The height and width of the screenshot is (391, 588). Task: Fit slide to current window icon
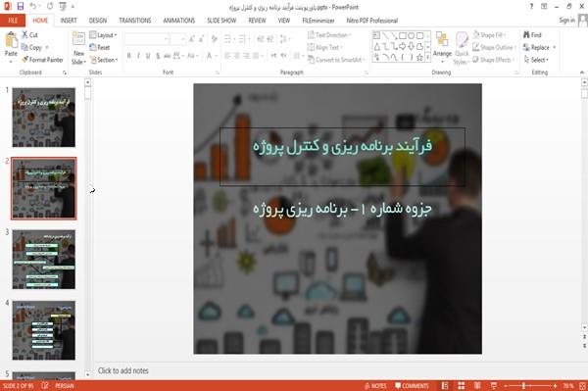click(582, 386)
